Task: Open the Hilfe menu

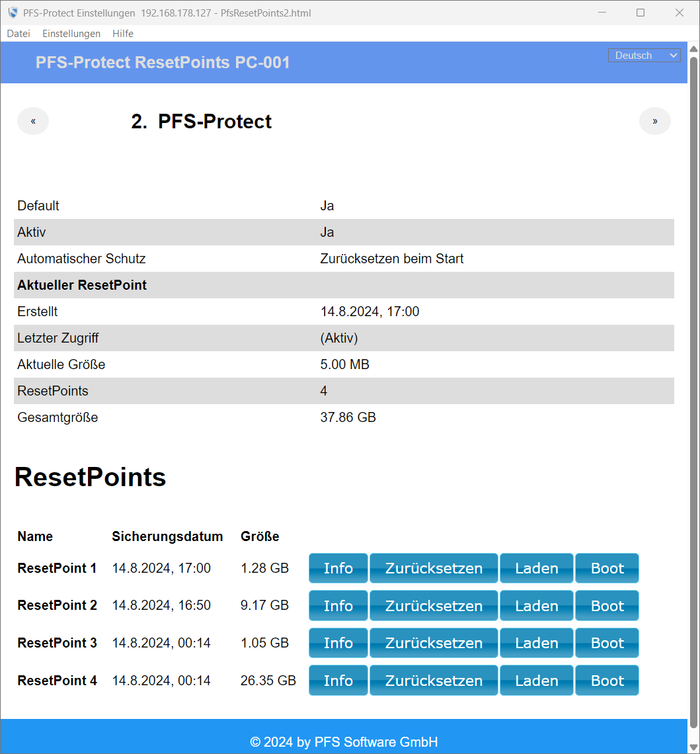Action: coord(123,33)
